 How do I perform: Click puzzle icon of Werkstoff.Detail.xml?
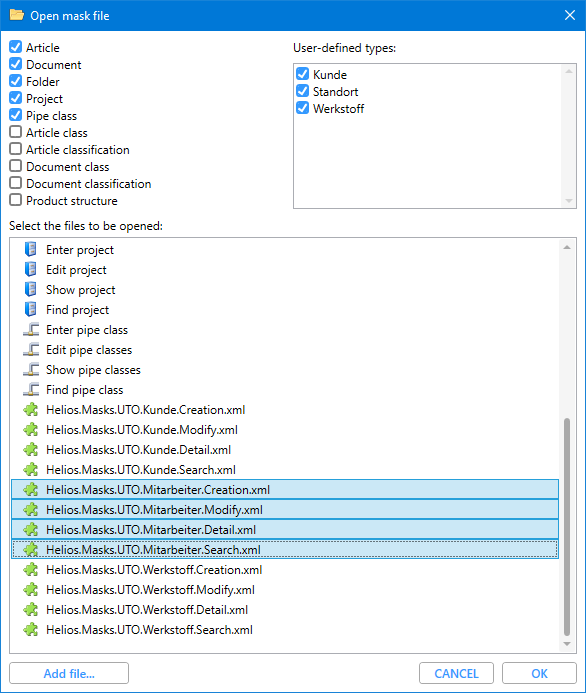coord(31,609)
